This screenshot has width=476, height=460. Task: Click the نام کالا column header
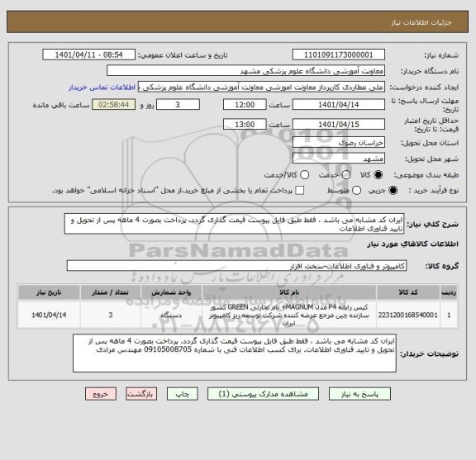coord(289,292)
